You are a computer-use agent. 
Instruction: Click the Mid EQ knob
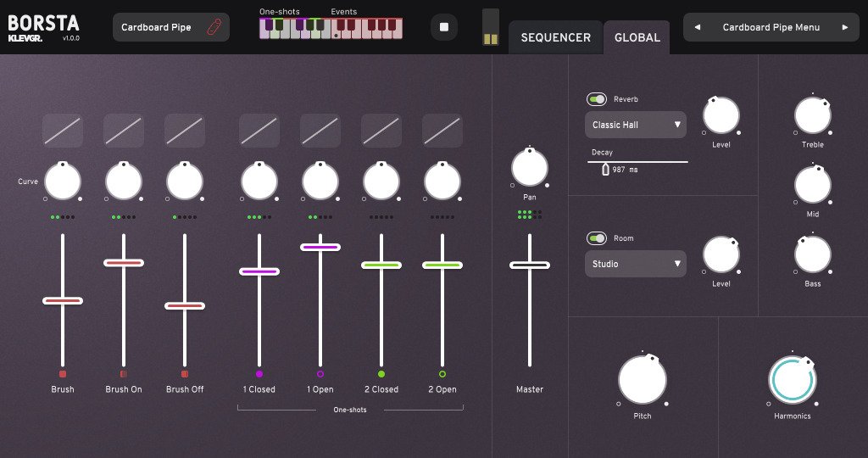click(813, 185)
